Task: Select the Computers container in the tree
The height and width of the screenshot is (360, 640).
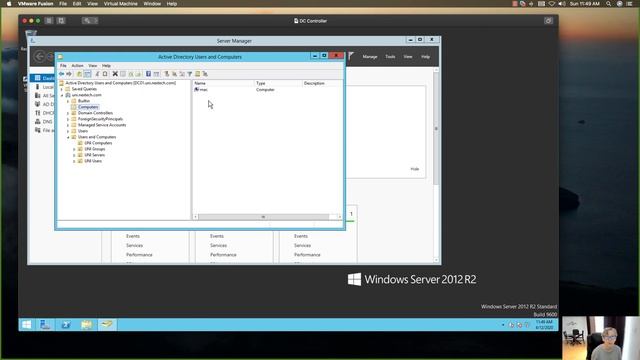Action: (88, 107)
